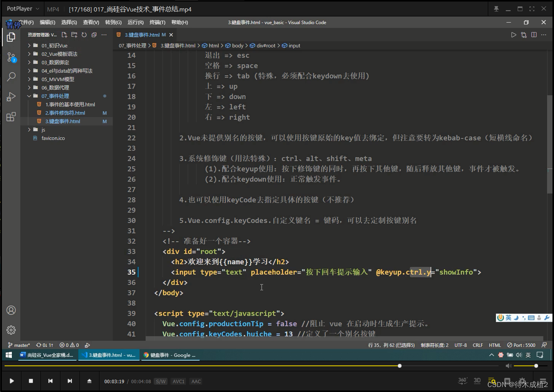Change UTF-8 encoding in status bar
The width and height of the screenshot is (554, 392).
point(461,345)
